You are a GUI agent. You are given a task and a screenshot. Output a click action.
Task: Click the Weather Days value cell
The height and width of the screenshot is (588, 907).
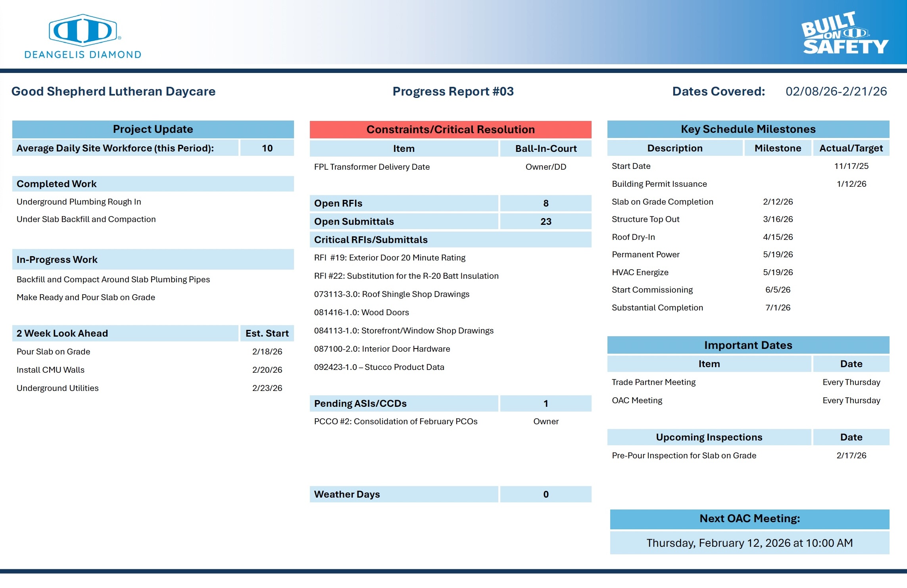[546, 494]
